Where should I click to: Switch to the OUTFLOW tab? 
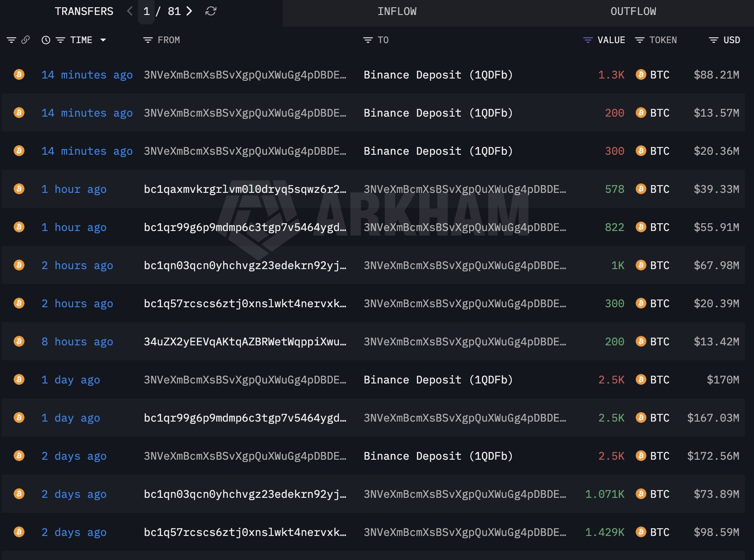pyautogui.click(x=633, y=12)
